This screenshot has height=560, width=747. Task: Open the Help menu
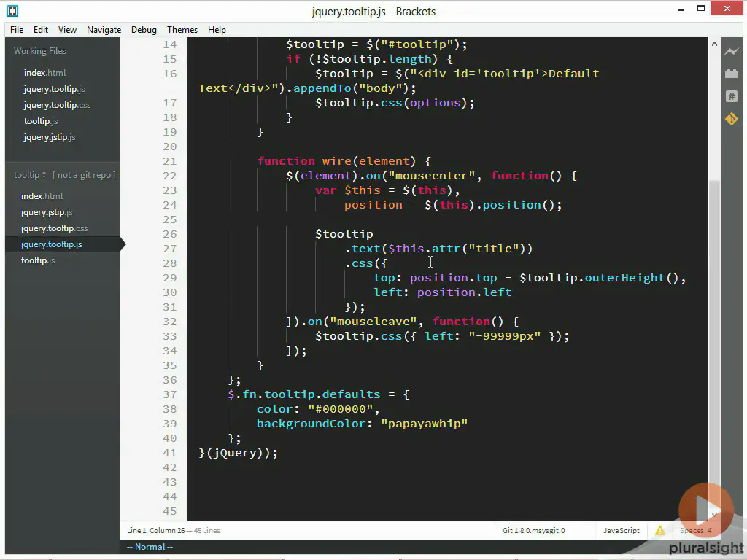click(x=217, y=29)
